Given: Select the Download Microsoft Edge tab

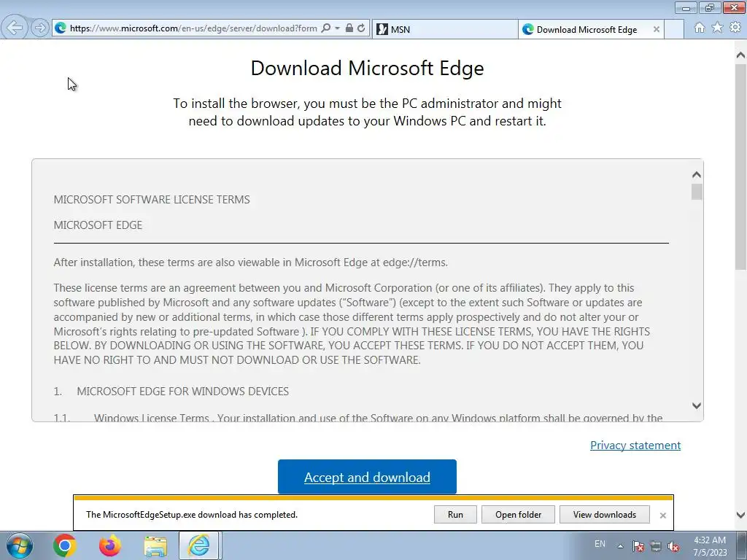Looking at the screenshot, I should pyautogui.click(x=587, y=29).
